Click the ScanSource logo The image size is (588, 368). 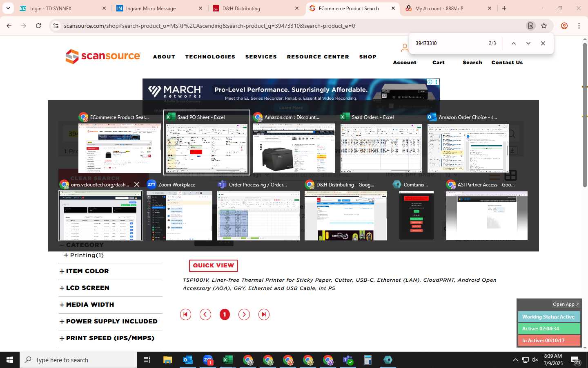(x=103, y=56)
